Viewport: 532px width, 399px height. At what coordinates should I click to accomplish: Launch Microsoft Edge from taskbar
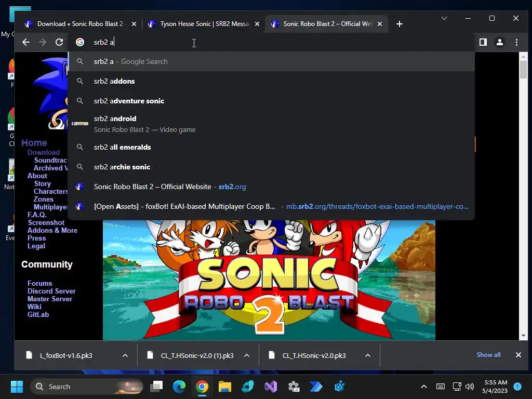click(179, 387)
